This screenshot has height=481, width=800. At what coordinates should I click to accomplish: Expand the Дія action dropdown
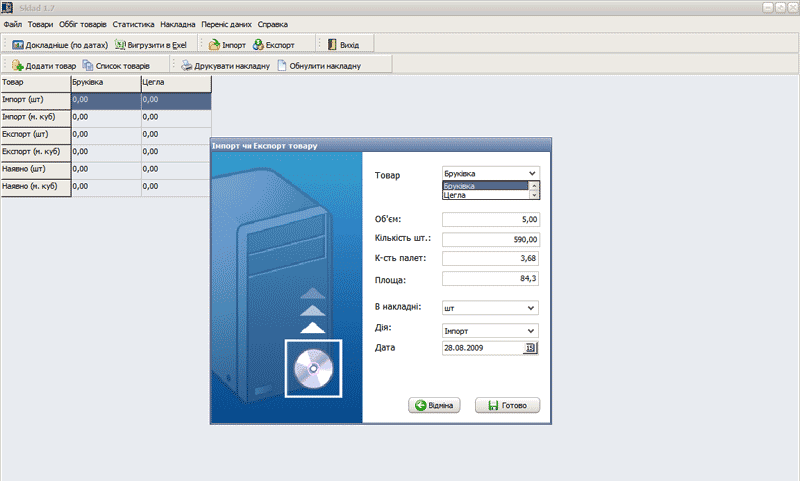tap(530, 330)
